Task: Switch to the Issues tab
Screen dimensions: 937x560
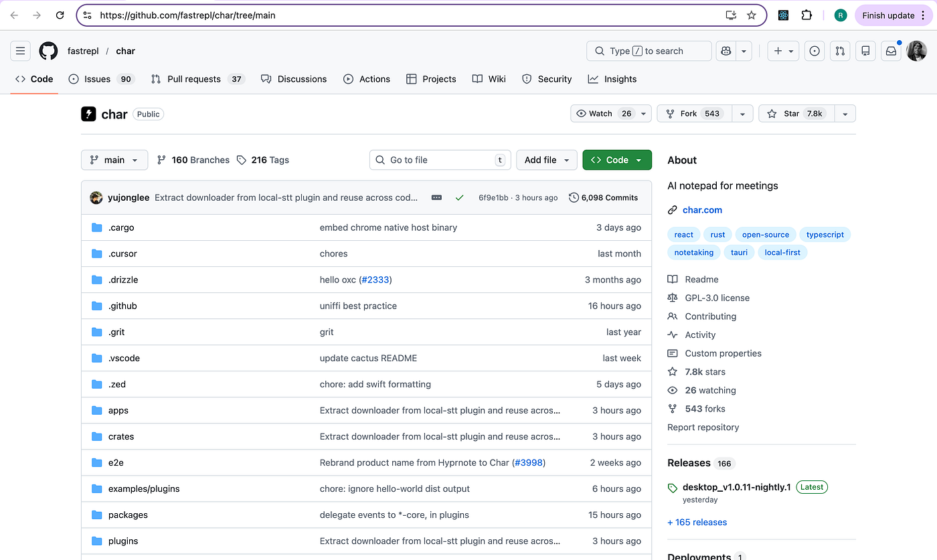Action: point(102,79)
